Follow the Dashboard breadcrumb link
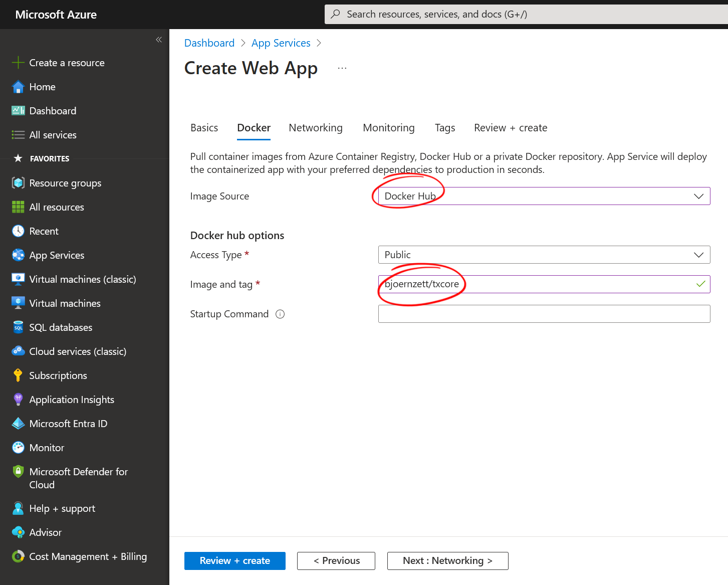The image size is (728, 585). pyautogui.click(x=209, y=43)
